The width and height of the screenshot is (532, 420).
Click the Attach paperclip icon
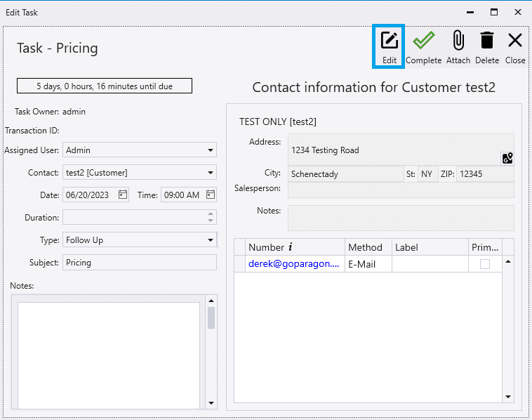pos(458,41)
